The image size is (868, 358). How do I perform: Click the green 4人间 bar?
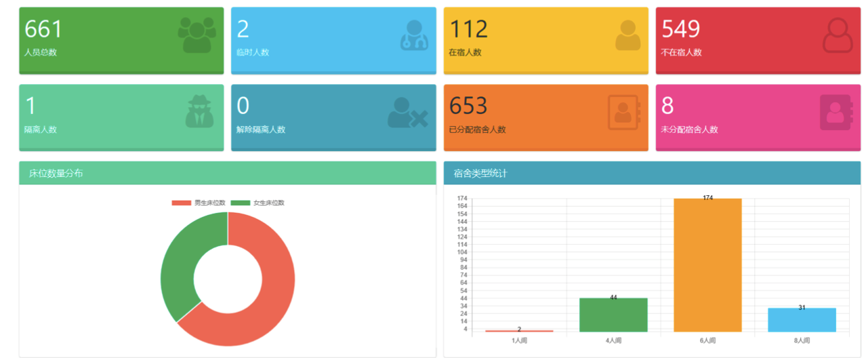[x=613, y=315]
